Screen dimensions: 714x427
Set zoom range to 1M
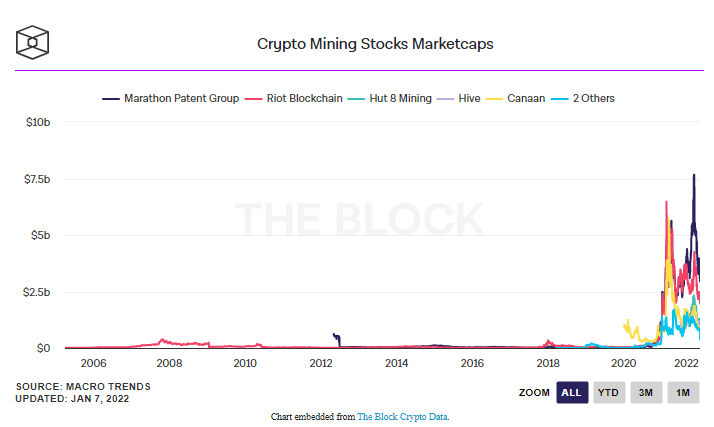pyautogui.click(x=683, y=393)
